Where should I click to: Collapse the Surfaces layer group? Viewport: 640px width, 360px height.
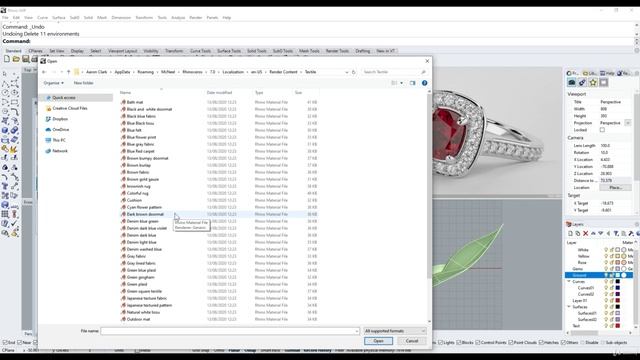[x=569, y=307]
